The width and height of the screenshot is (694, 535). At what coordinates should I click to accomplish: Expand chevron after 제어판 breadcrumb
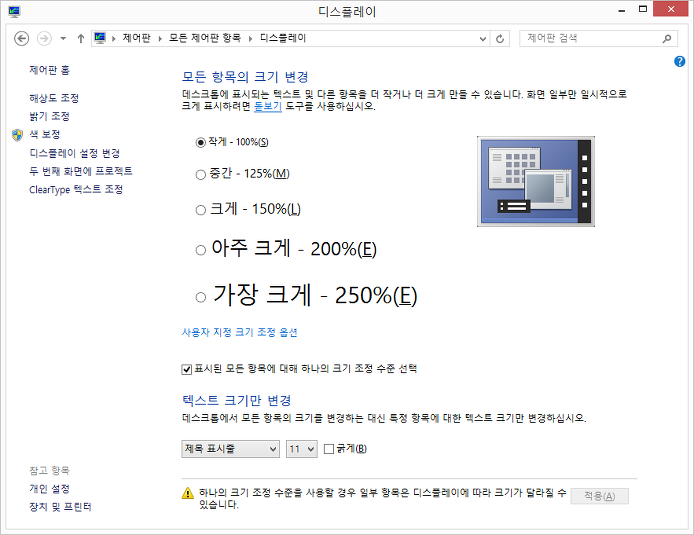pyautogui.click(x=160, y=38)
